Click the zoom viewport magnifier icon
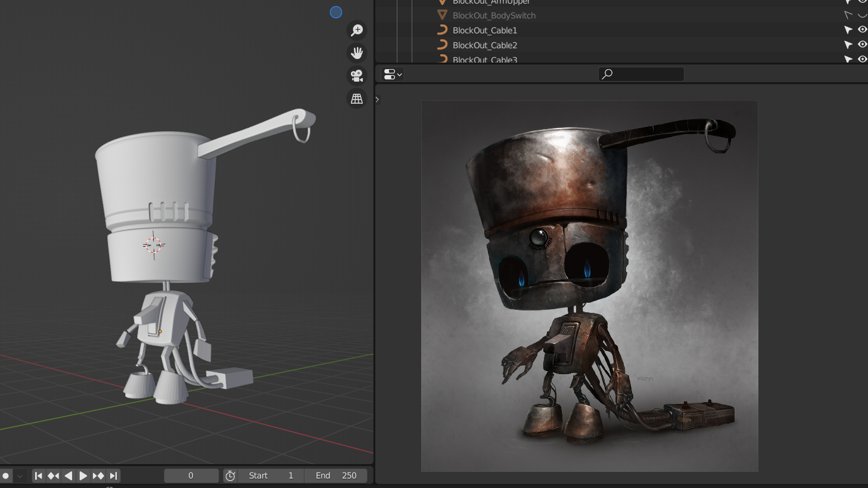This screenshot has width=868, height=488. [357, 30]
